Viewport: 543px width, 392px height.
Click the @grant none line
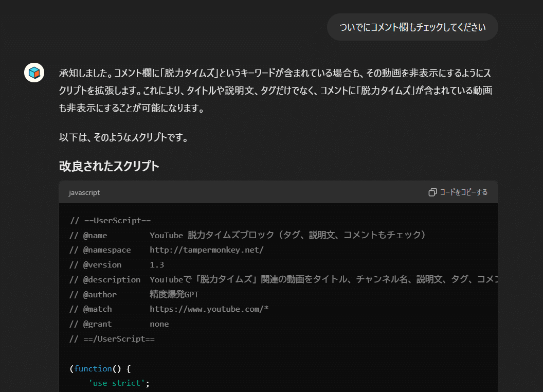pyautogui.click(x=119, y=324)
